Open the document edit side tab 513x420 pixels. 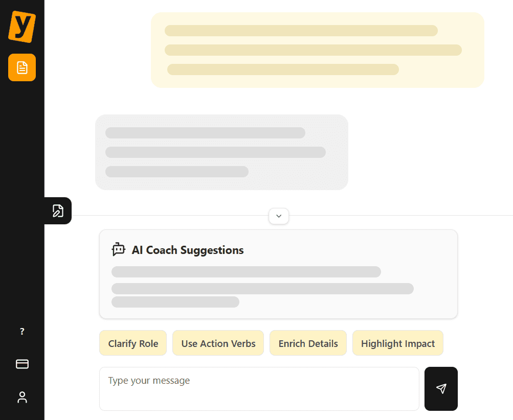pyautogui.click(x=58, y=211)
